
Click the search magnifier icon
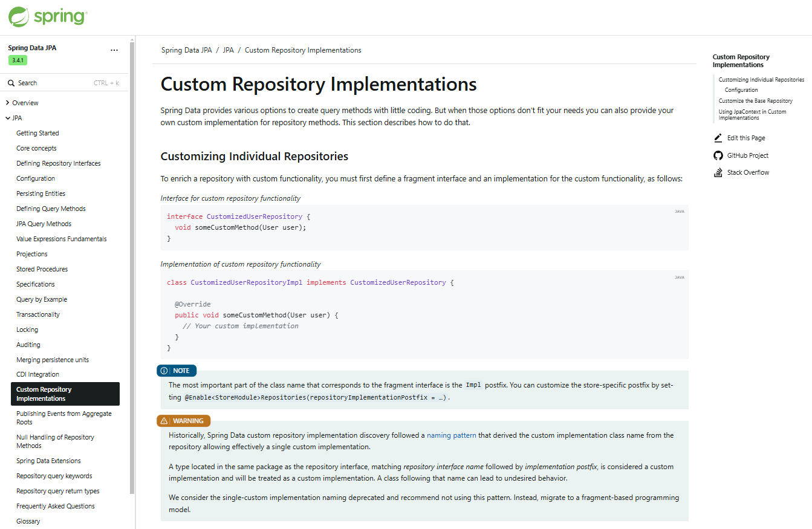[x=11, y=83]
